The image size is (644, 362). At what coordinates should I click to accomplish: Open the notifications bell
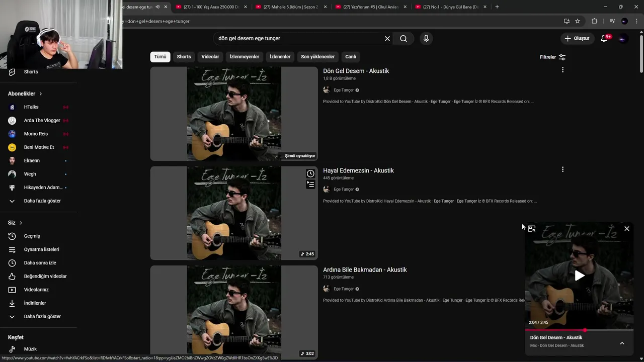(605, 38)
